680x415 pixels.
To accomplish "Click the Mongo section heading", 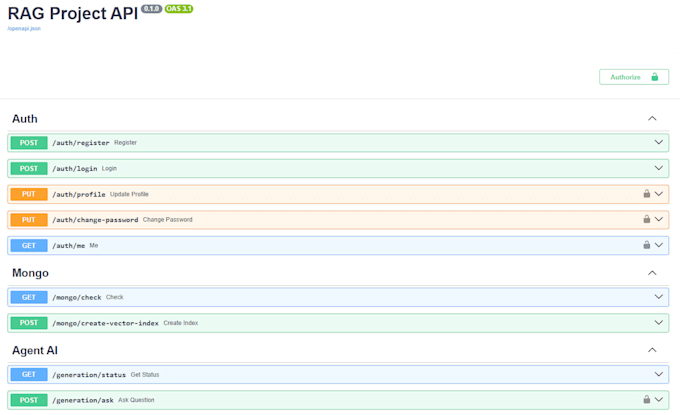I will point(30,273).
